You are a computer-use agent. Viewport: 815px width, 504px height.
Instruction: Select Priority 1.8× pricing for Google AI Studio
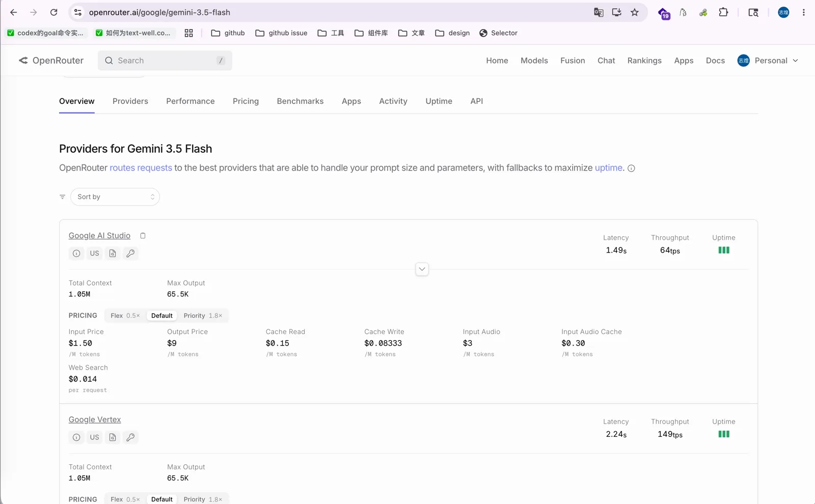point(203,316)
